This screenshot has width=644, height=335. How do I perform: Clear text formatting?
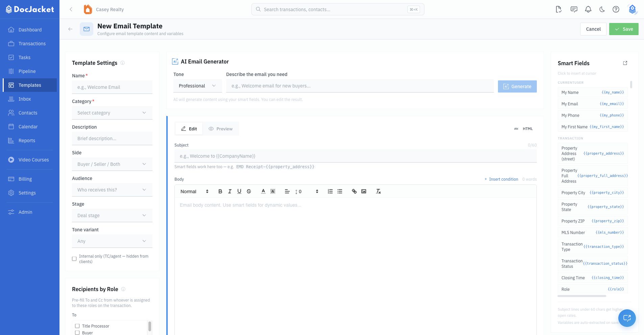[378, 191]
